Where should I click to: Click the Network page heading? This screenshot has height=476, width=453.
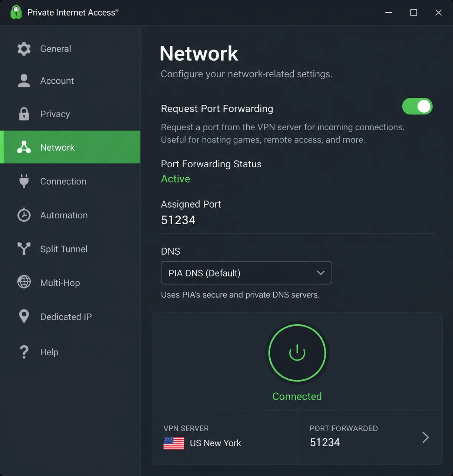pos(199,54)
